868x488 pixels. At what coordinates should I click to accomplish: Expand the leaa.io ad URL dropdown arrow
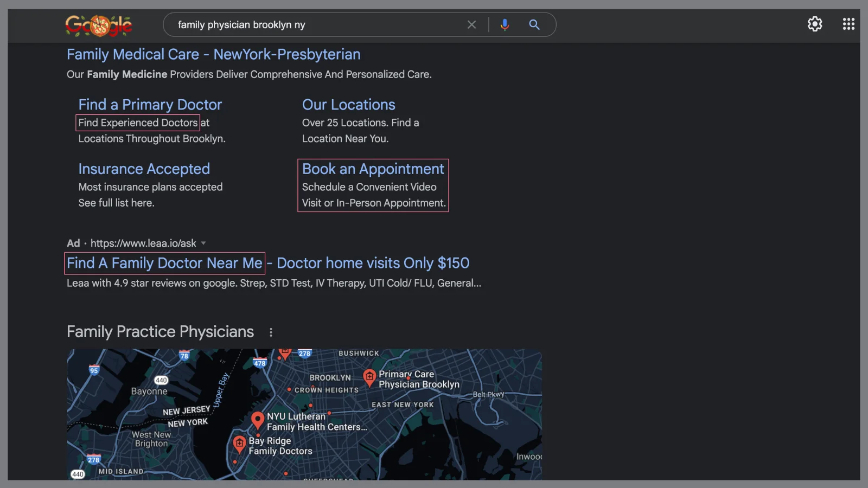[x=203, y=243]
